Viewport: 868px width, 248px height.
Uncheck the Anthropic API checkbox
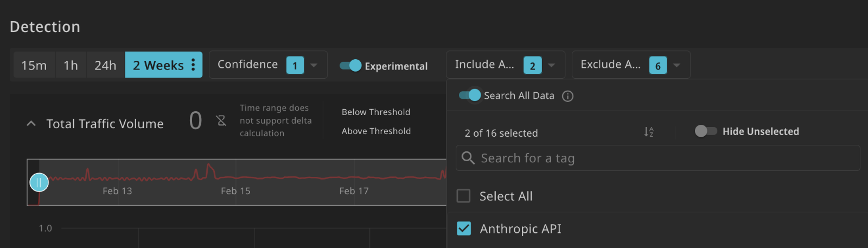coord(464,228)
